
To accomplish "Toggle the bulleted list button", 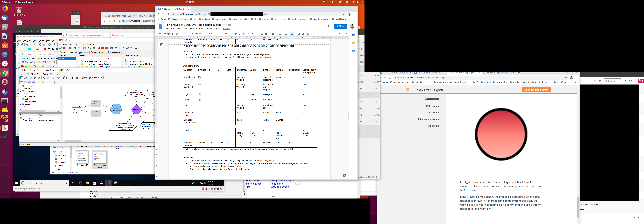I will 292,34.
